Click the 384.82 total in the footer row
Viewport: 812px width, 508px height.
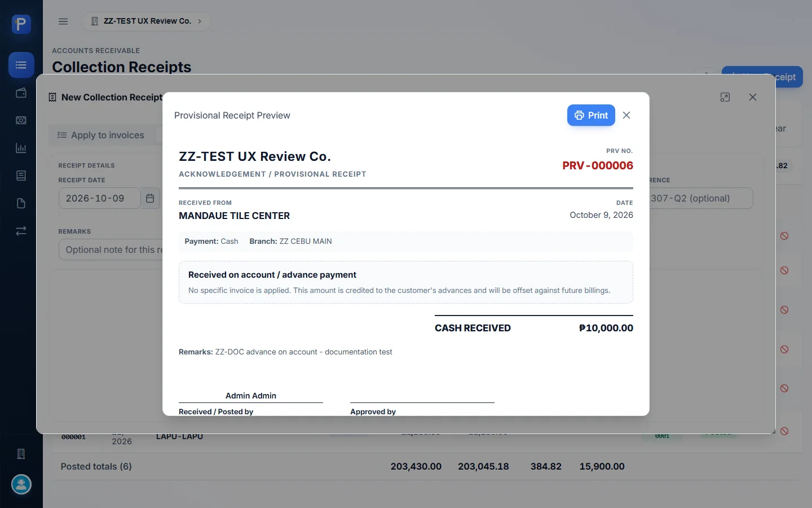pos(546,466)
